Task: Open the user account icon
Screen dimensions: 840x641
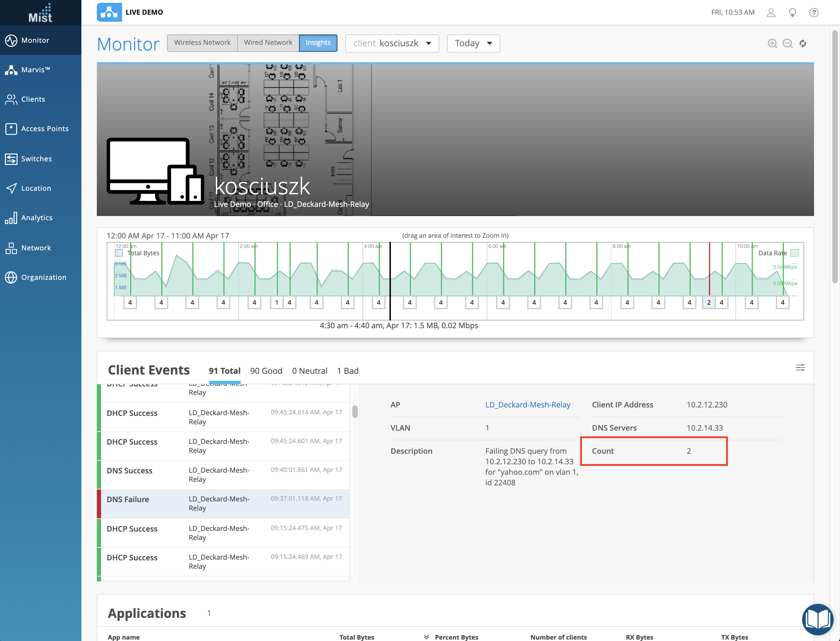Action: click(x=771, y=13)
